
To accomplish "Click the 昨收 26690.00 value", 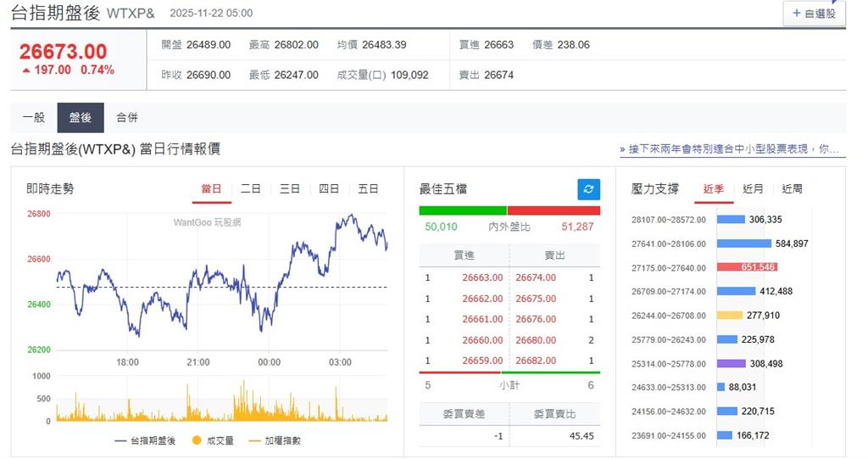I will tap(209, 75).
